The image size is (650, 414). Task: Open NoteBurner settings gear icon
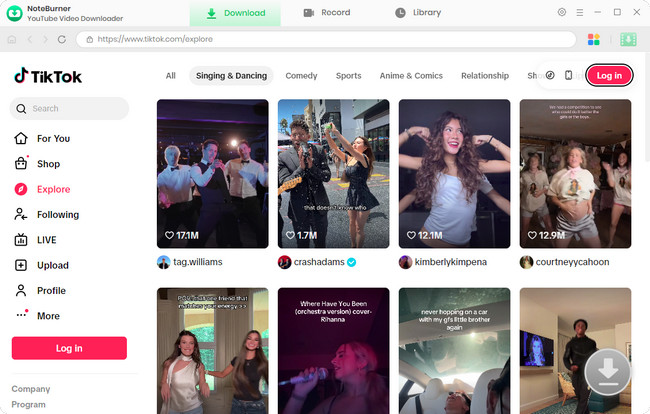coord(562,12)
